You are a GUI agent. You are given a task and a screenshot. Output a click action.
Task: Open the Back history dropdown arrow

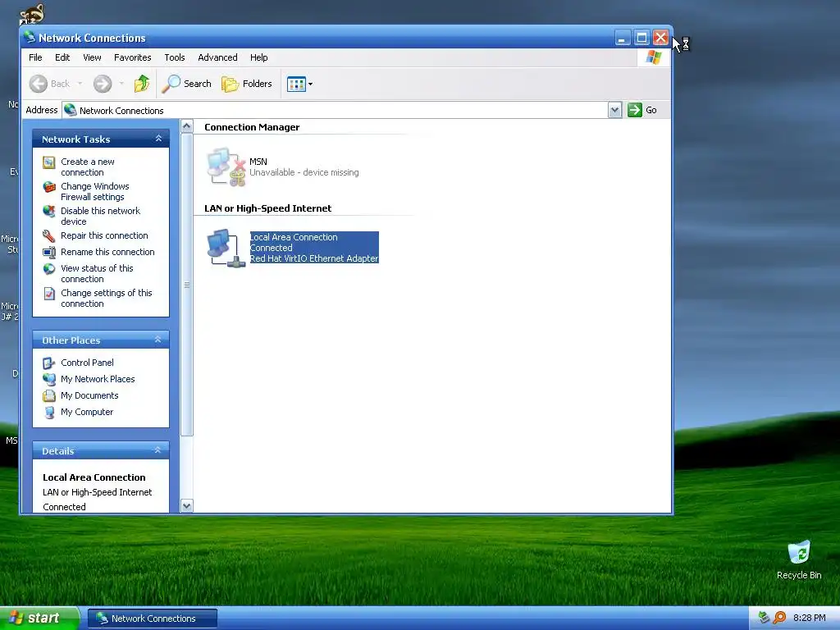80,84
